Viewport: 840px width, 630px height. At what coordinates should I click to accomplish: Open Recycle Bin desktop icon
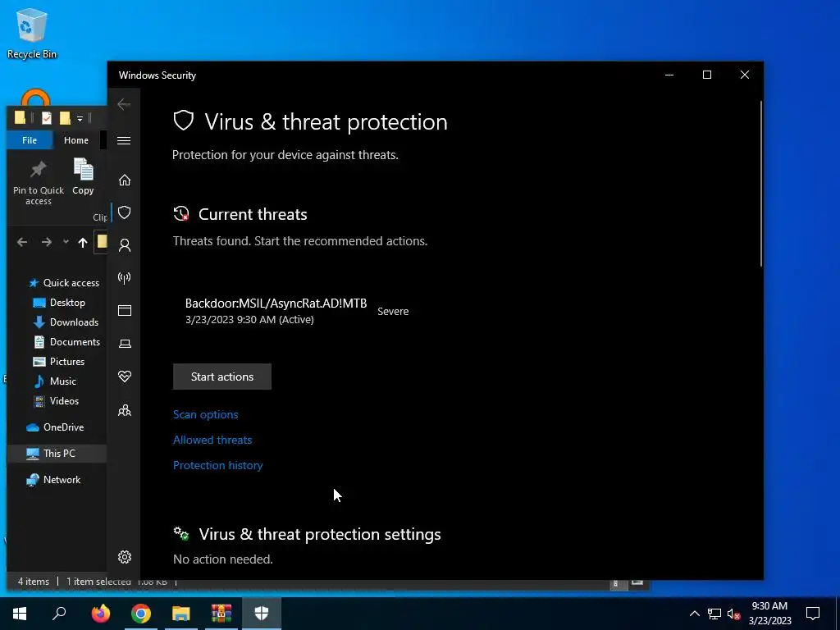tap(32, 33)
